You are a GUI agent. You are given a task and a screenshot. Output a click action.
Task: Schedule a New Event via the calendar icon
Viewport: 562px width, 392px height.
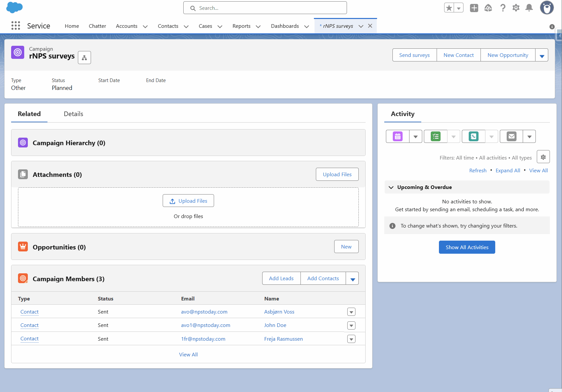click(397, 136)
